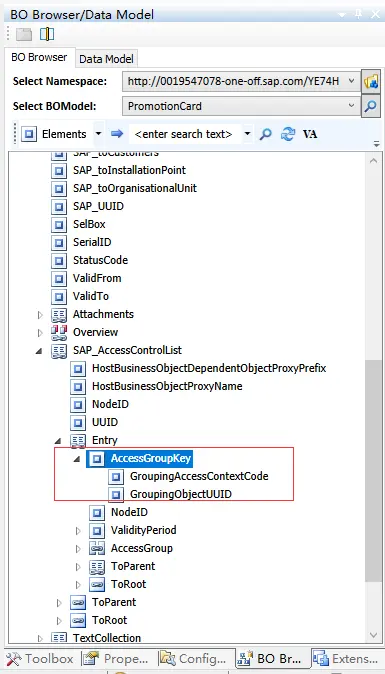Click the scrollbar down arrow

pyautogui.click(x=373, y=634)
